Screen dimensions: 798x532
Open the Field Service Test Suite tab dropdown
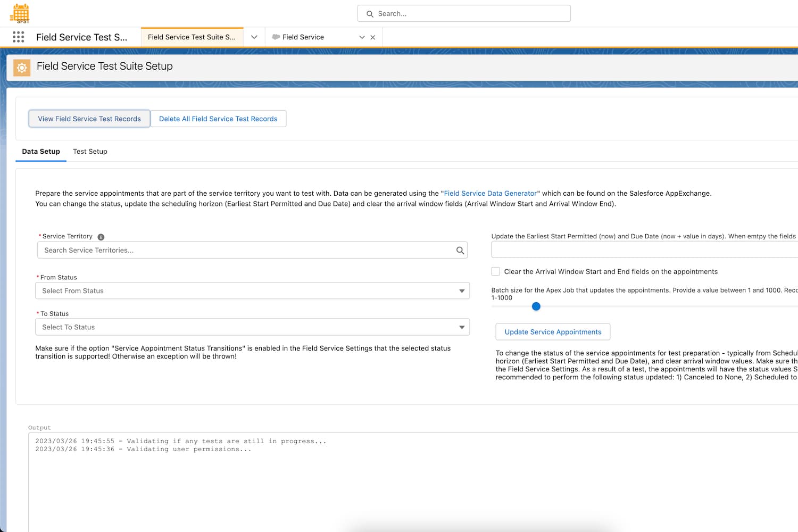click(254, 37)
